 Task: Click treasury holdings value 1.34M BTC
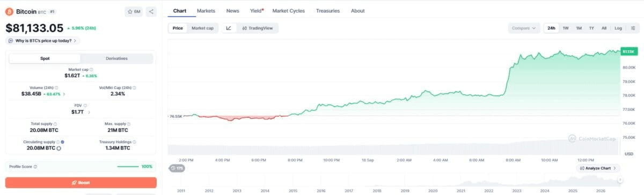[x=118, y=148]
